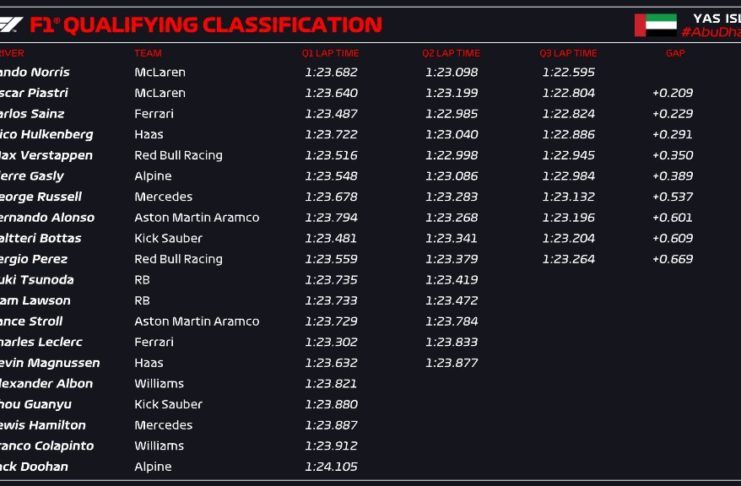
Task: Click Kevin Magnussen's Q2 time 1:23.877
Action: pyautogui.click(x=451, y=363)
